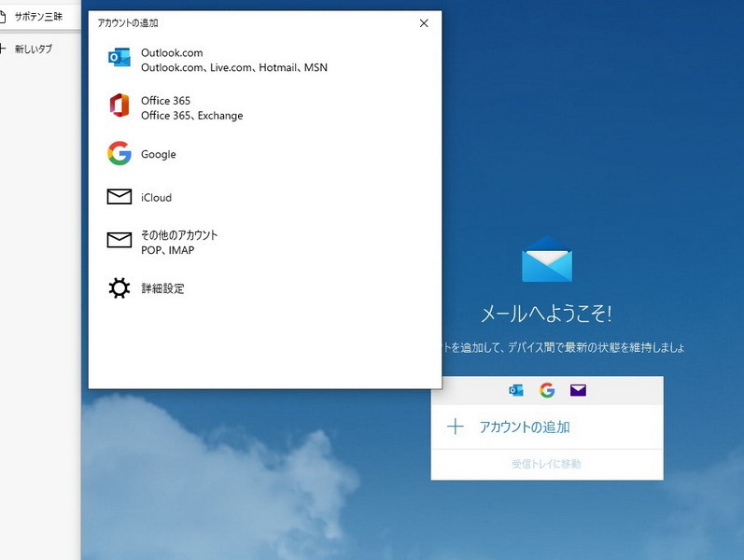744x560 pixels.
Task: Click the plus icon beside アカウントの追加
Action: click(455, 427)
